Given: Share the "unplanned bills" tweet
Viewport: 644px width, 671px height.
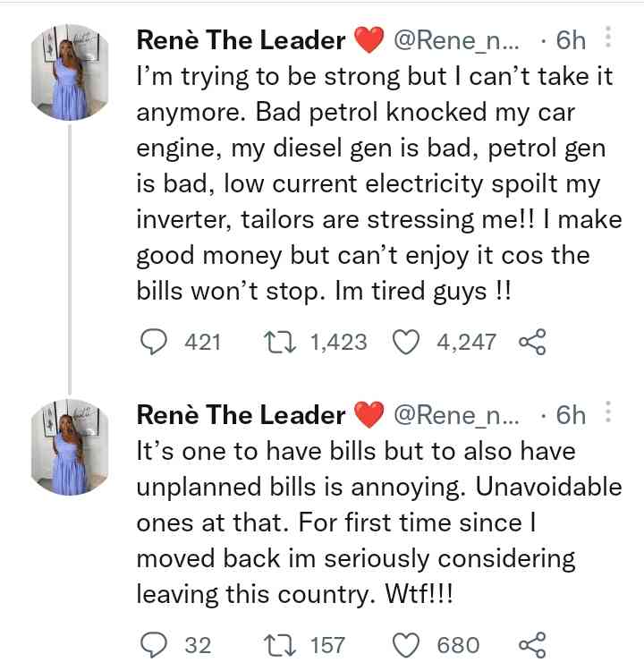Looking at the screenshot, I should coord(531,644).
